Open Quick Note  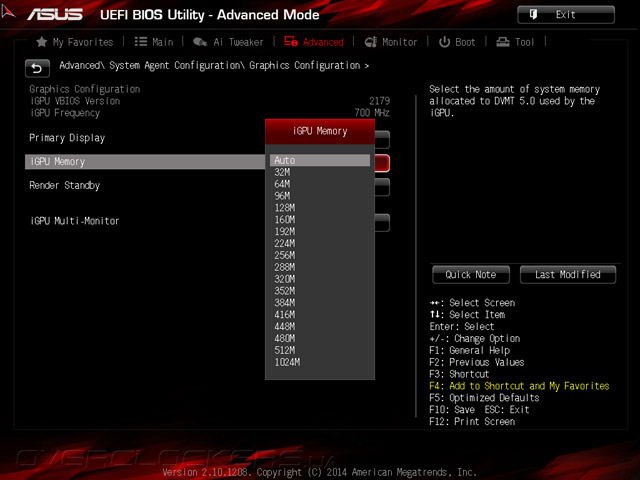471,275
